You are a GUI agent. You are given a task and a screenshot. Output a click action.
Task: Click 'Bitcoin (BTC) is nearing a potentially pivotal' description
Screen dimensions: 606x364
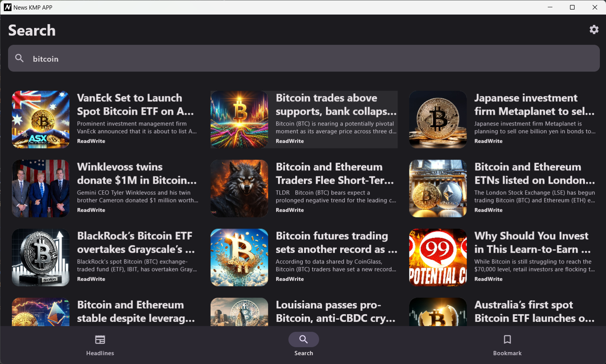coord(336,127)
